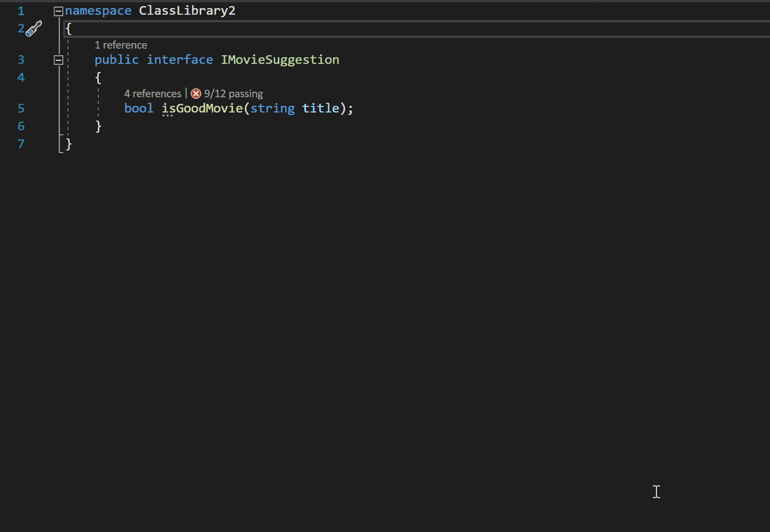
Task: Select the isGoodMovie method name
Action: [x=202, y=108]
